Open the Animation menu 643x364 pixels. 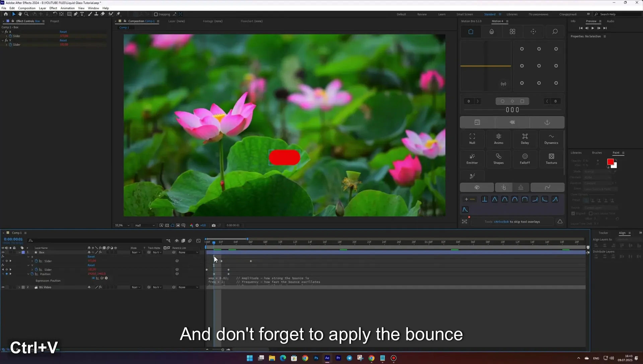pyautogui.click(x=68, y=8)
